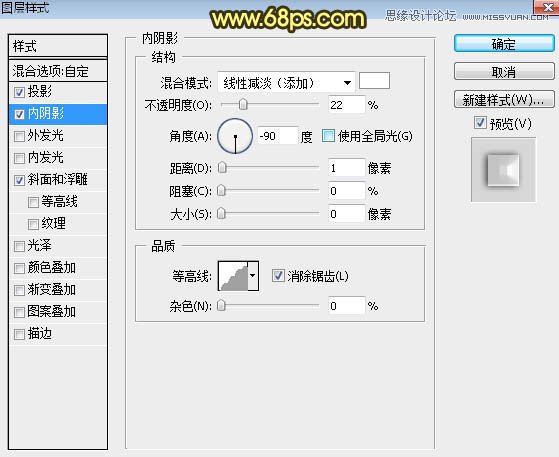Viewport: 559px width, 457px height.
Task: Enable the 内发光 inner glow checkbox
Action: [x=19, y=158]
